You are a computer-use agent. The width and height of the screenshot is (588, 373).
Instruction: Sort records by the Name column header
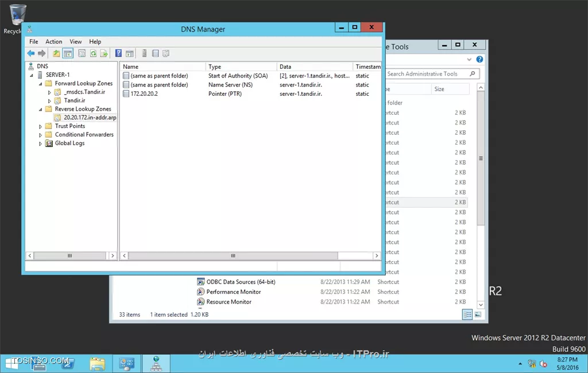(163, 67)
